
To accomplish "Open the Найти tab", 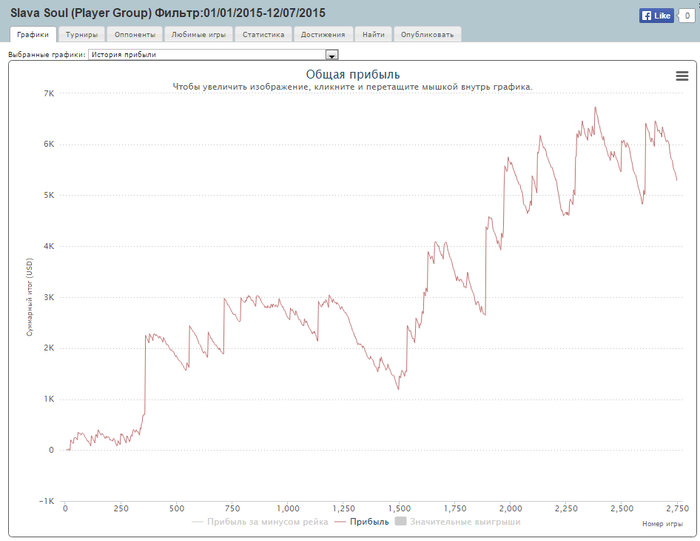I will point(373,34).
